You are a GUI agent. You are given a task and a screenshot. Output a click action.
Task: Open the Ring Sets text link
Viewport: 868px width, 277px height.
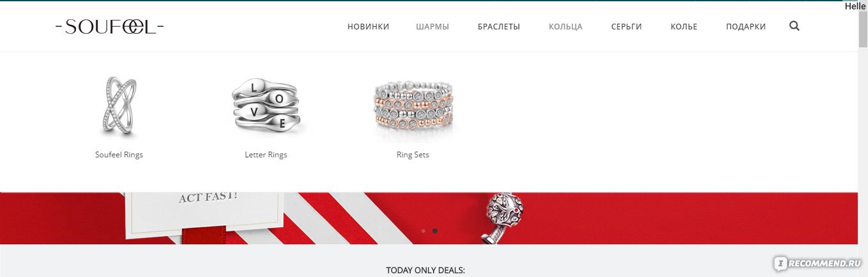[x=413, y=155]
